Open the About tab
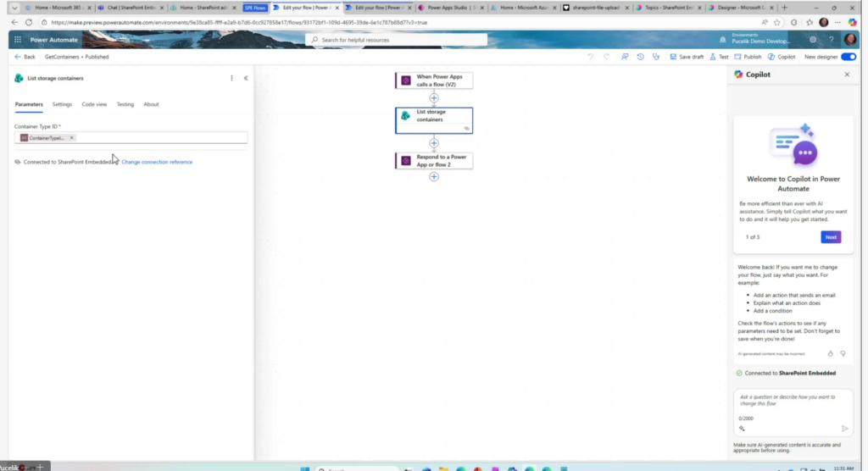Image resolution: width=868 pixels, height=471 pixels. 151,104
